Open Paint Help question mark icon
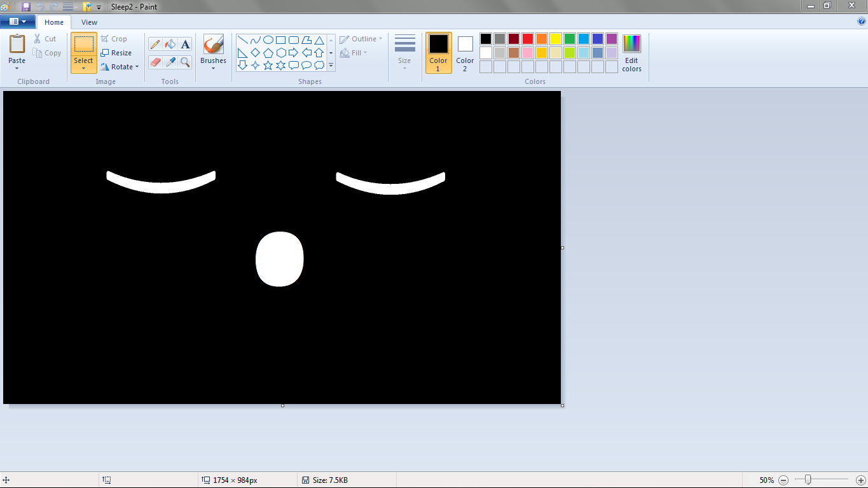Image resolution: width=868 pixels, height=488 pixels. [x=862, y=21]
